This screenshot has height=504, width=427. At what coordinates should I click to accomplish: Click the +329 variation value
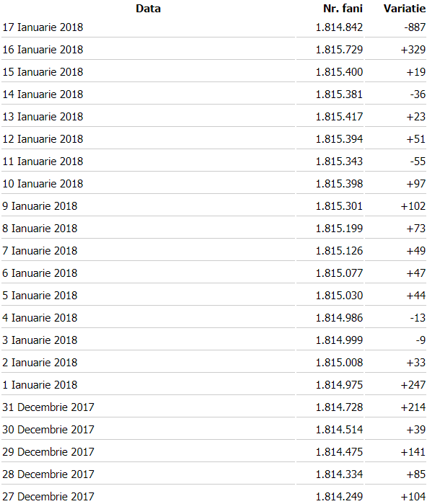point(413,50)
